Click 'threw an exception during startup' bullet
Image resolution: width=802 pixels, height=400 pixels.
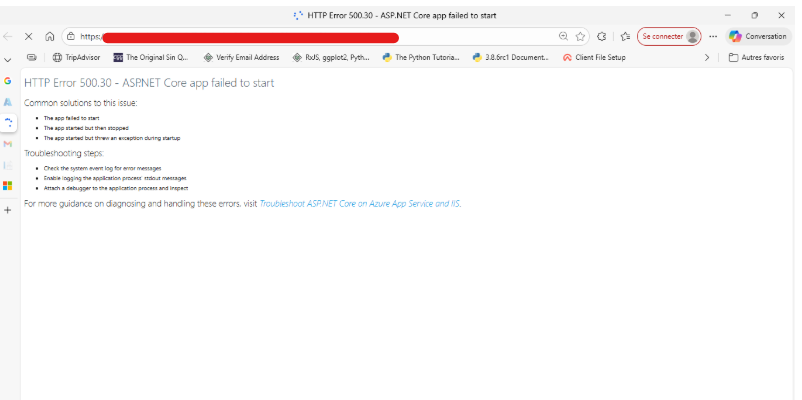(112, 138)
